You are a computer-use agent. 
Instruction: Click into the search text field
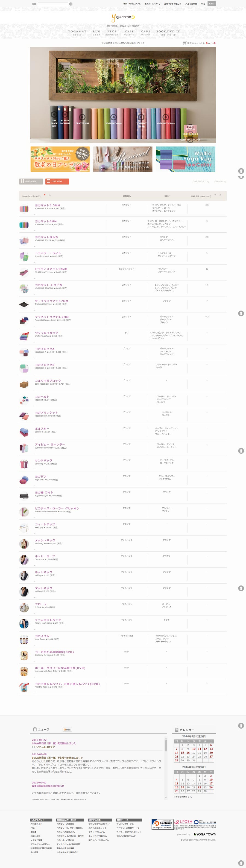53,4
